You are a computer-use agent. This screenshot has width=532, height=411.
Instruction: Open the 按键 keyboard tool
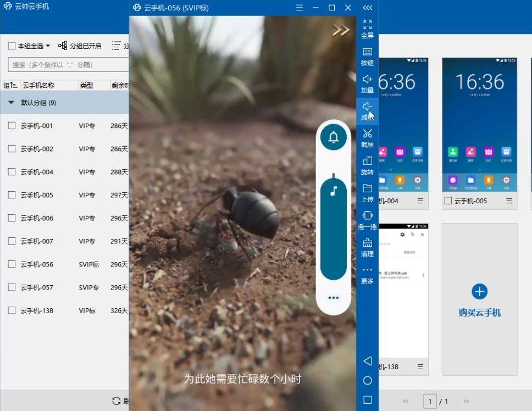367,57
